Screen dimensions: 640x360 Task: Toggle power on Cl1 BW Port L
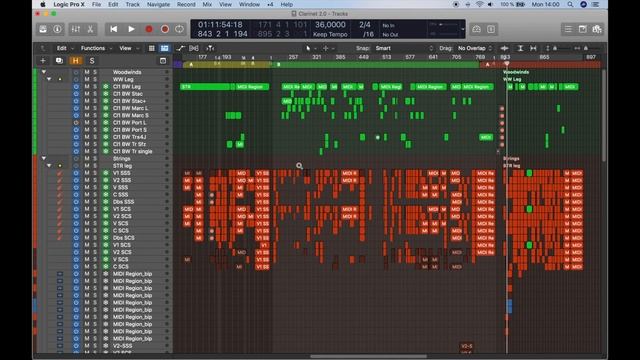pyautogui.click(x=76, y=122)
